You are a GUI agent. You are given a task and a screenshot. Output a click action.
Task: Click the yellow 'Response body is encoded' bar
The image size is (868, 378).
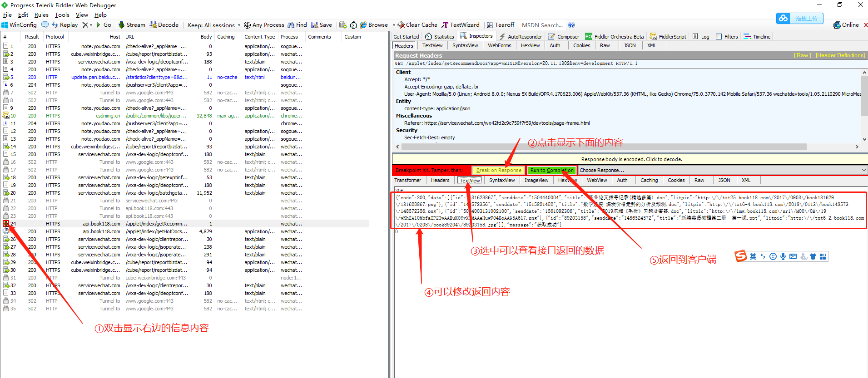(630, 159)
